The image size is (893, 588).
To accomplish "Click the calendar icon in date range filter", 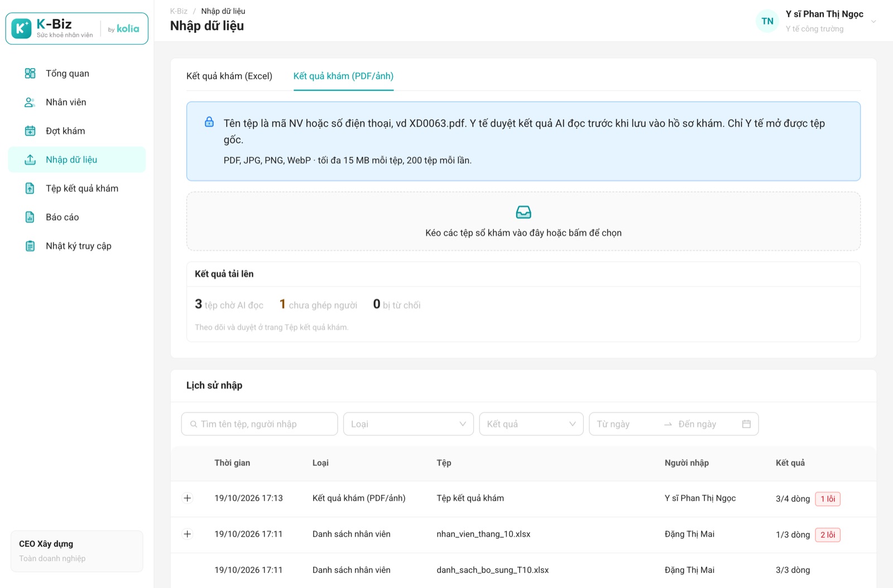I will click(x=746, y=424).
